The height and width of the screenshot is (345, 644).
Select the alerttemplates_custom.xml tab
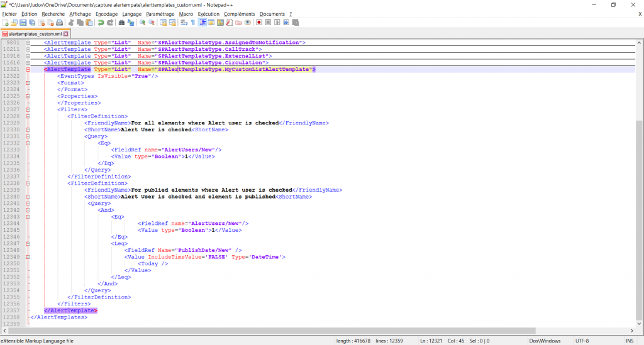(x=35, y=34)
